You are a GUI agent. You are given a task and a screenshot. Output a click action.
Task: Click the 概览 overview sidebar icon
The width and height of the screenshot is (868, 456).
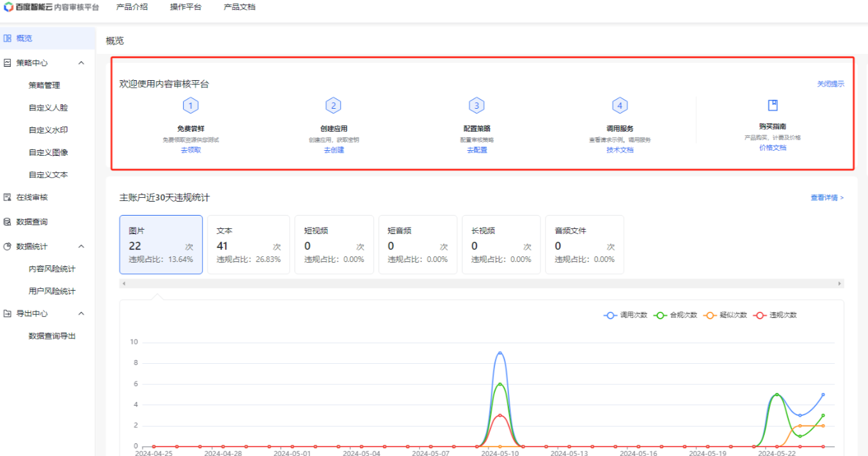point(8,38)
